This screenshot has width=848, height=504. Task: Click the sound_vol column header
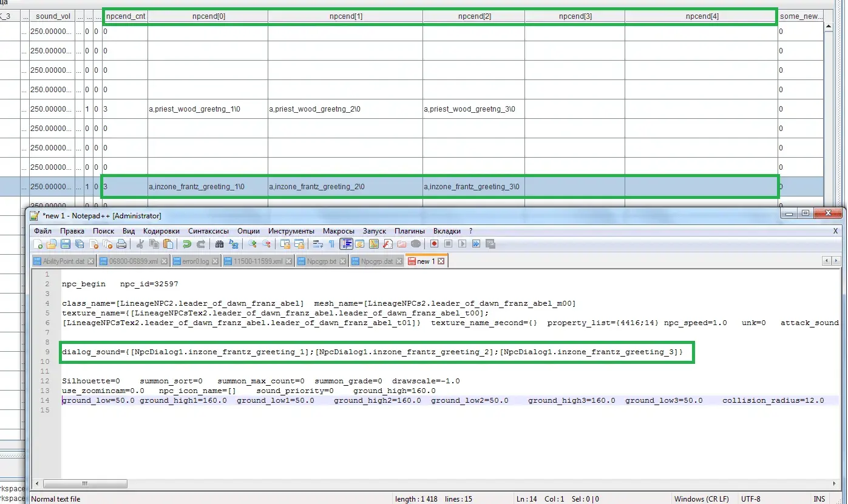52,16
